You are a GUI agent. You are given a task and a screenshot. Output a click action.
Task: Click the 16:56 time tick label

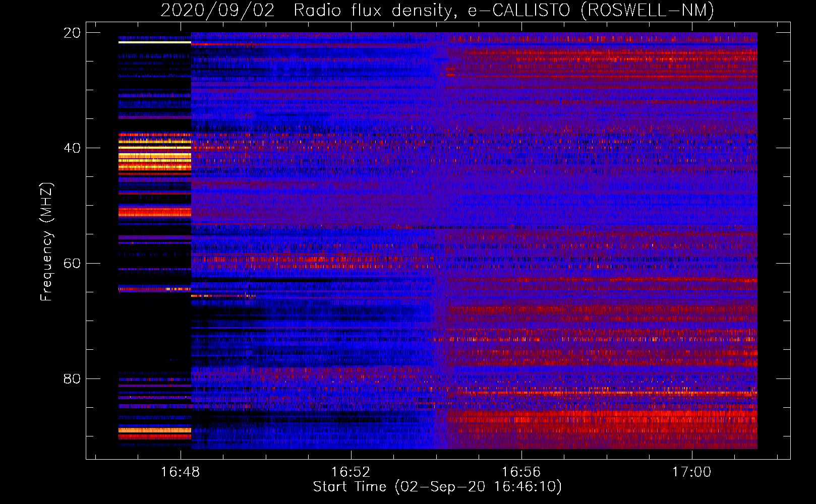click(x=521, y=472)
